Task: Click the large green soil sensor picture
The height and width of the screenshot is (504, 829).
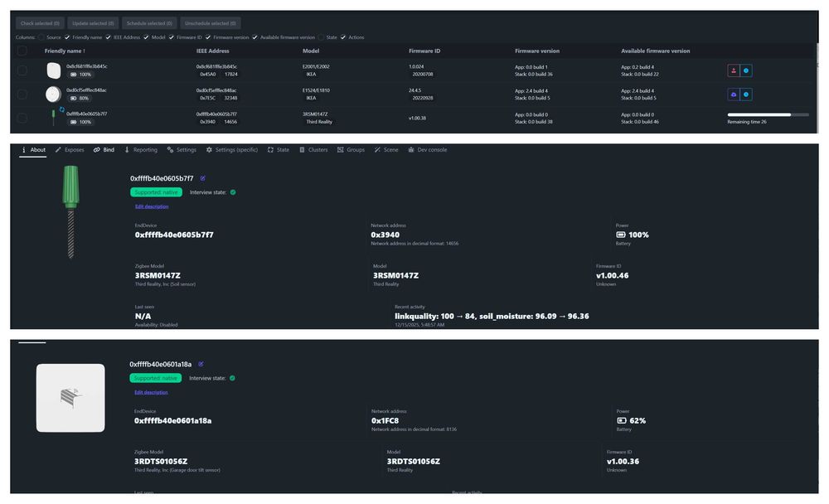Action: click(70, 211)
